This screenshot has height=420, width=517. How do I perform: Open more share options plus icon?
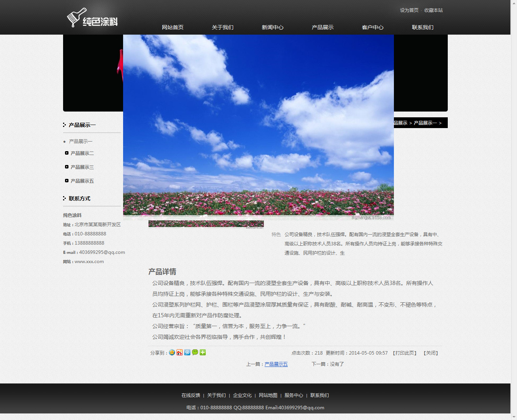click(203, 352)
